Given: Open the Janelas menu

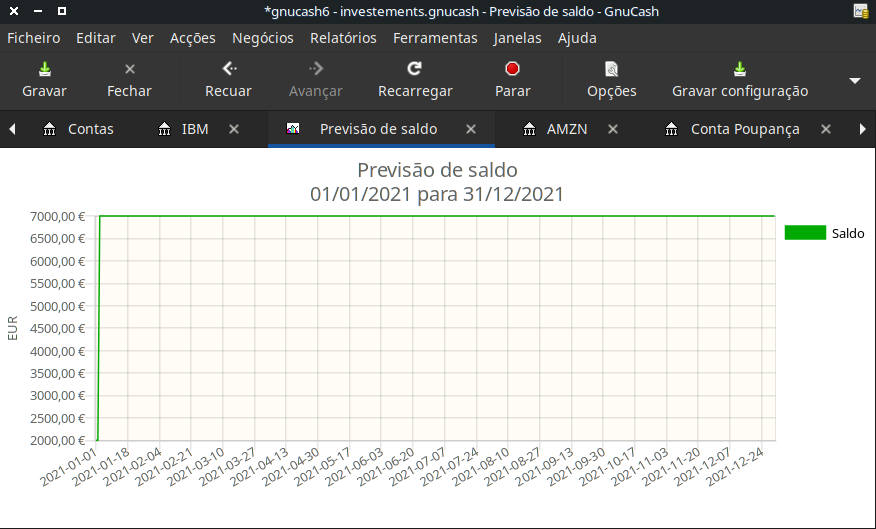Looking at the screenshot, I should (517, 38).
